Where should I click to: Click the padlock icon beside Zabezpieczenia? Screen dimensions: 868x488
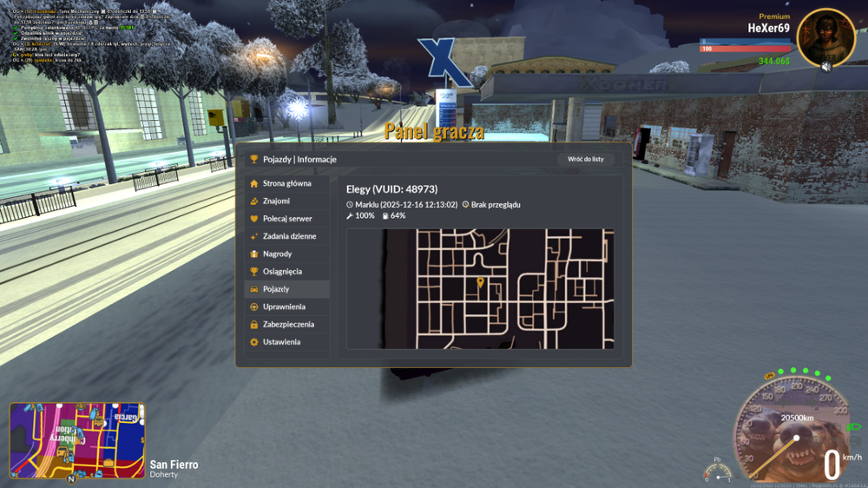click(254, 325)
